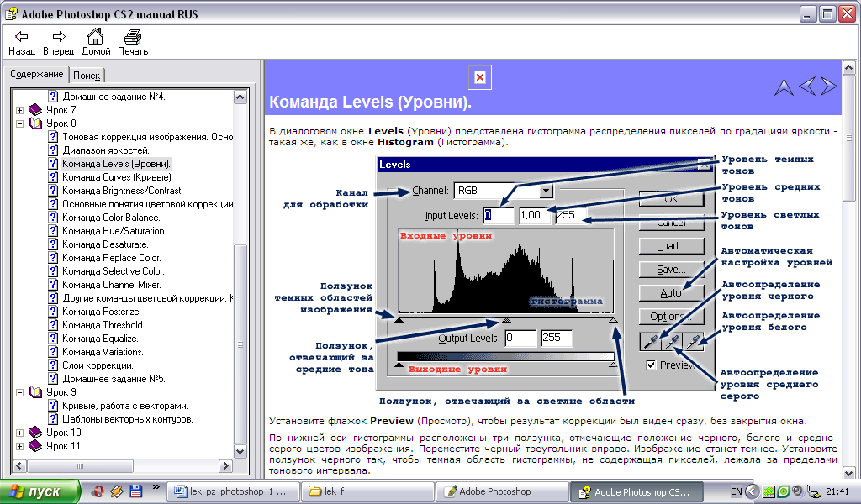Expand the Урок 10 tree node

20,433
